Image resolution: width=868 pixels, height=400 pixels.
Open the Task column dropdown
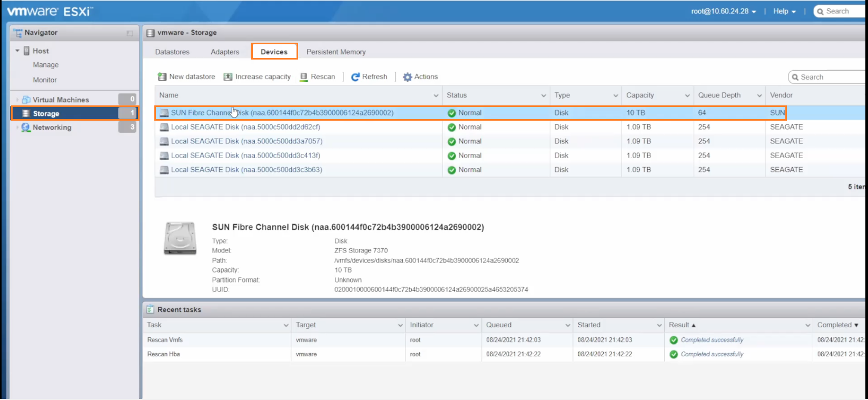(286, 325)
